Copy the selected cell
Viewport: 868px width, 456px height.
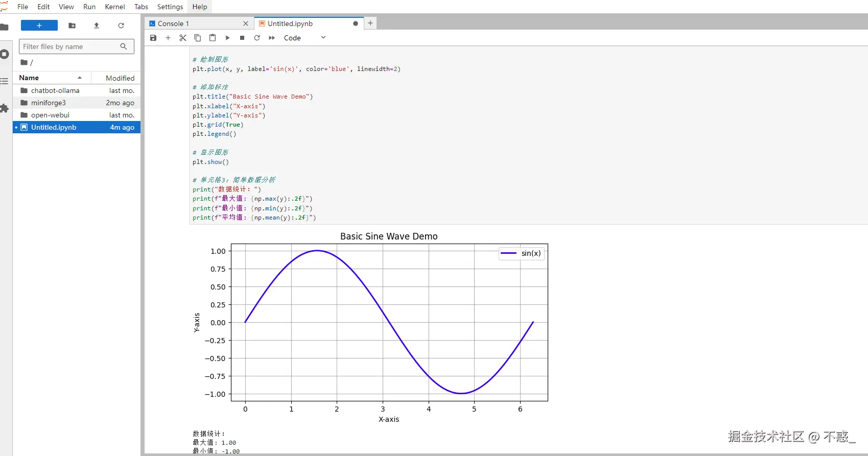(198, 38)
